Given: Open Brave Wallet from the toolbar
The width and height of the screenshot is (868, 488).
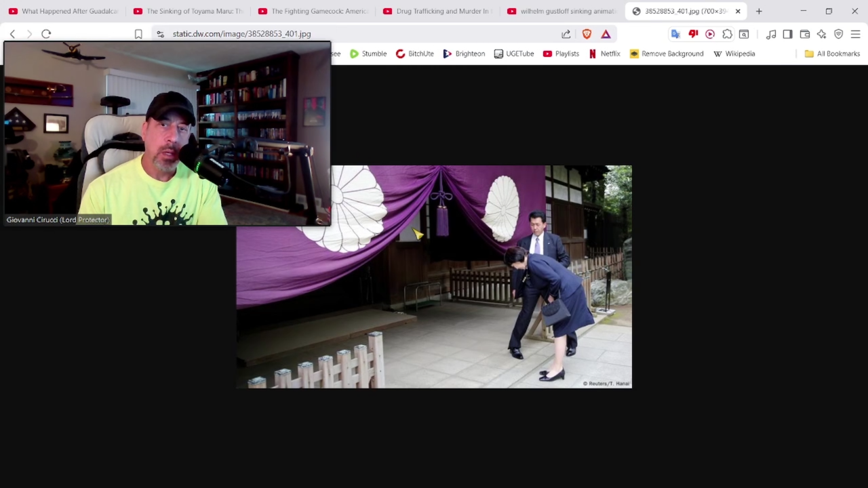Looking at the screenshot, I should pyautogui.click(x=805, y=34).
